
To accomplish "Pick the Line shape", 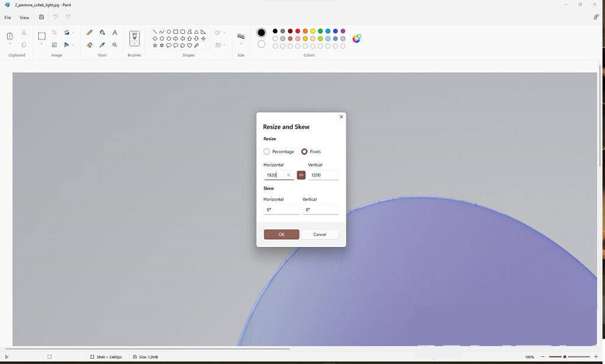I will coord(155,32).
